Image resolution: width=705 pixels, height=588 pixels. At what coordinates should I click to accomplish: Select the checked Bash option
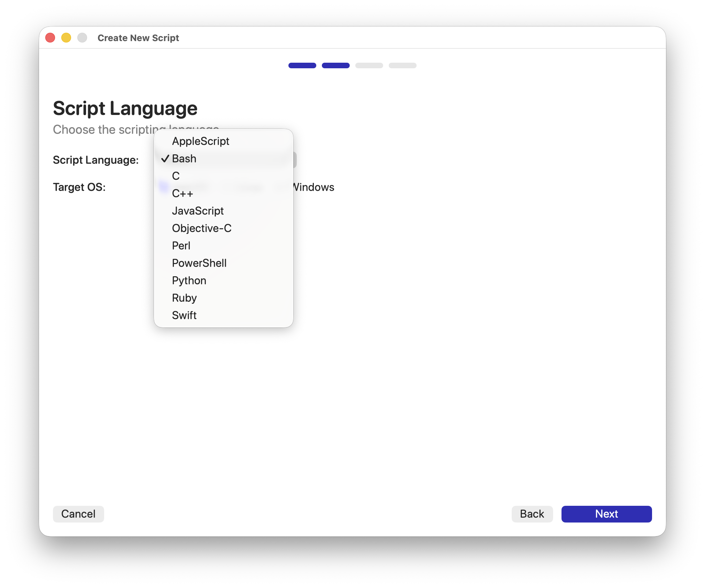(x=184, y=158)
